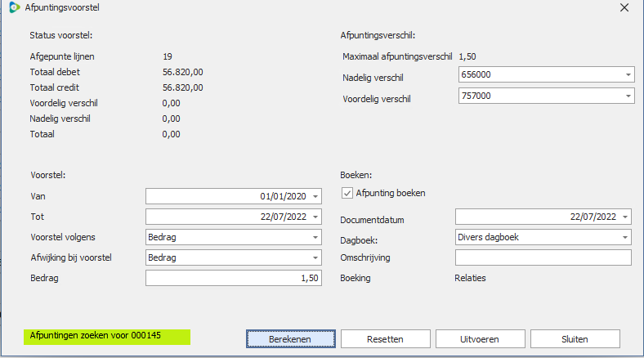Image resolution: width=644 pixels, height=358 pixels.
Task: Open the Documentdatum date picker arrow
Action: click(x=624, y=217)
